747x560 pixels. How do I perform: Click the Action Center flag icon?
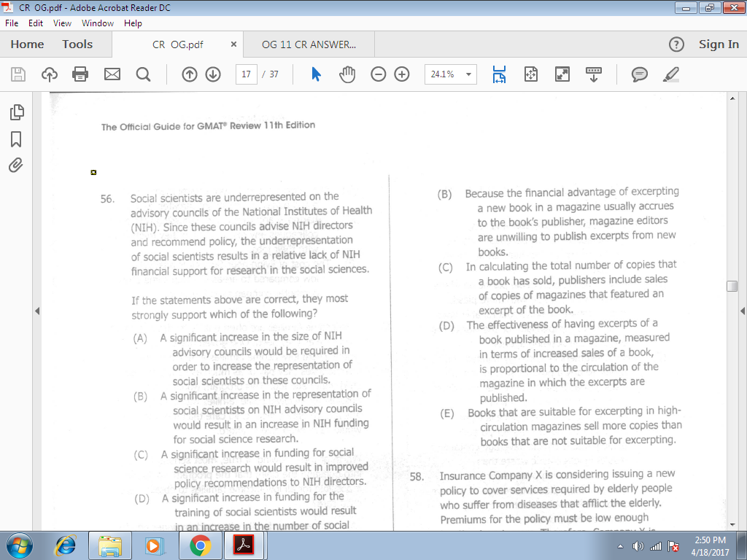(673, 546)
